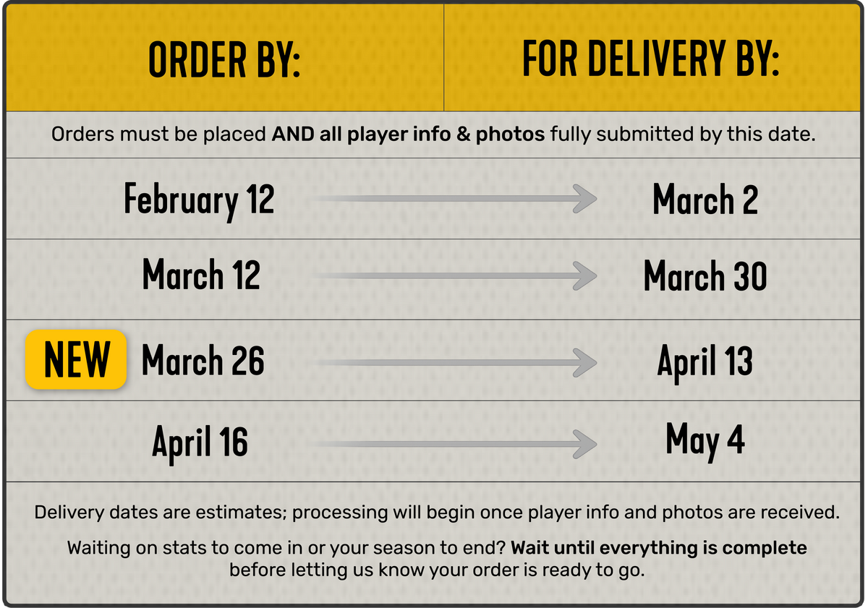The image size is (868, 608).
Task: Click the yellow NEW badge
Action: pyautogui.click(x=76, y=359)
